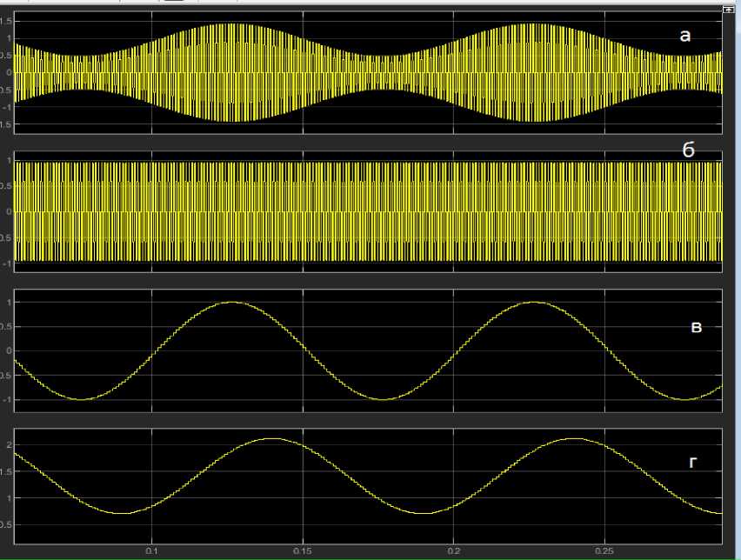This screenshot has width=741, height=560.
Task: Click the white label а on first plot
Action: click(684, 36)
